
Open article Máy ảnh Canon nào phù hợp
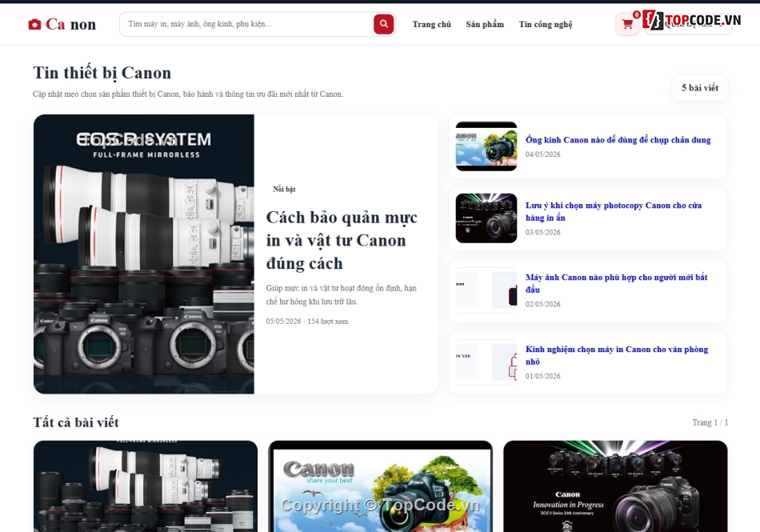coord(617,283)
